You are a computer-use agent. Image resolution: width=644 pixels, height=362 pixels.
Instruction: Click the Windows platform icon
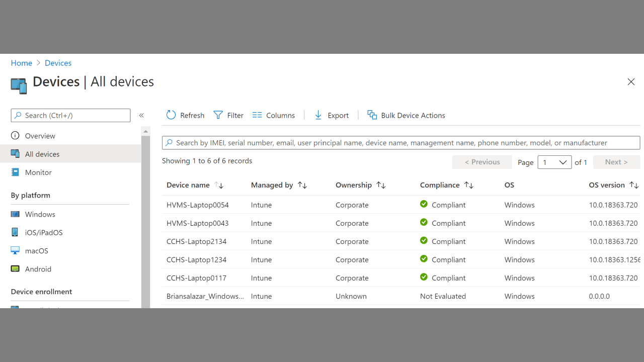tap(15, 214)
